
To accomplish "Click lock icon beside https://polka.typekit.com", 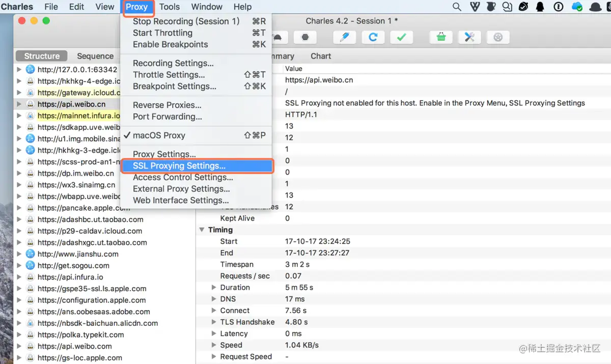I will pyautogui.click(x=30, y=335).
